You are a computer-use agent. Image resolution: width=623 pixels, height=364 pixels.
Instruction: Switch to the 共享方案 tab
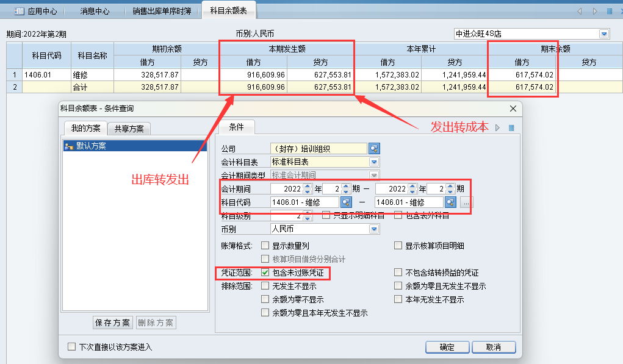[x=129, y=129]
